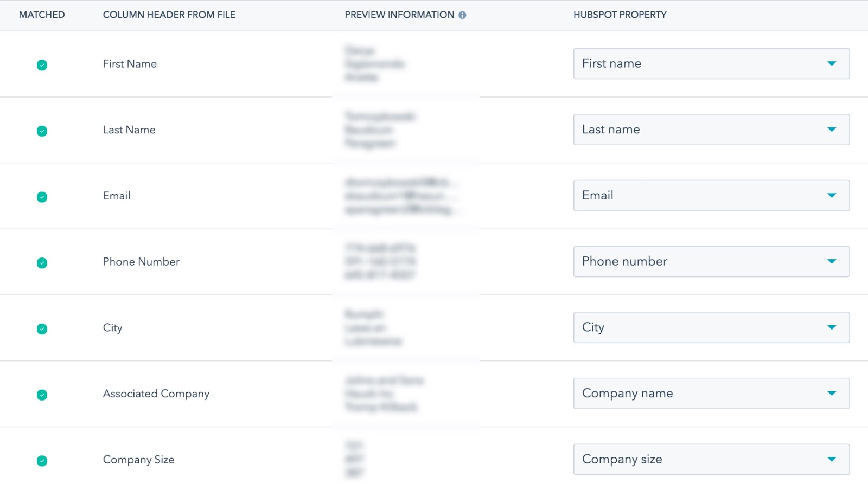The height and width of the screenshot is (490, 868).
Task: Click the matched checkmark for Email row
Action: click(x=42, y=197)
